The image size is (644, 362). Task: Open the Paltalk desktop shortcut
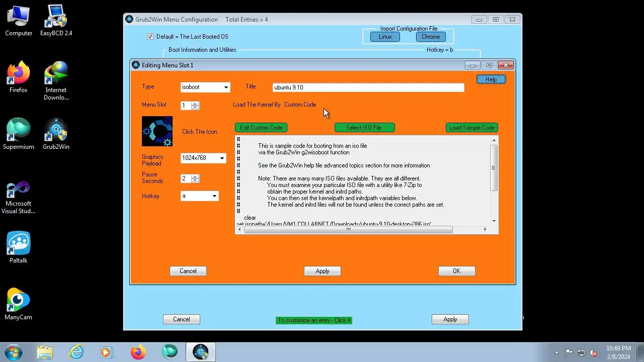tap(19, 248)
